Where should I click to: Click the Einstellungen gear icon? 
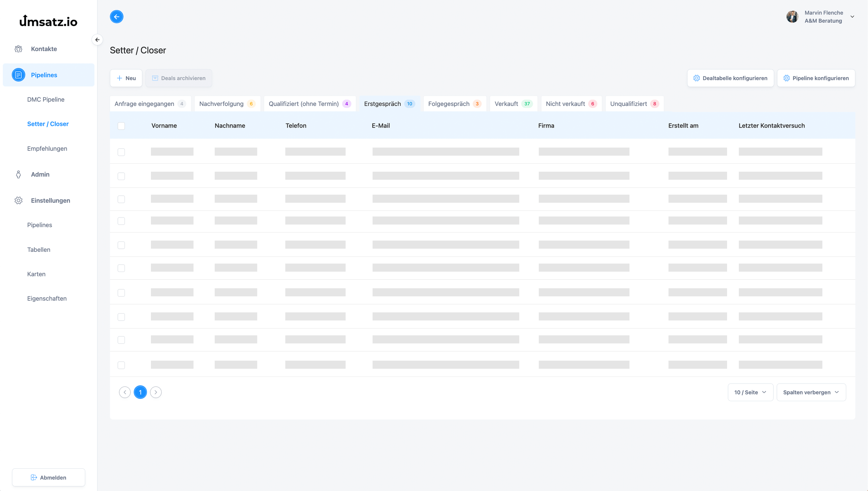(x=19, y=200)
